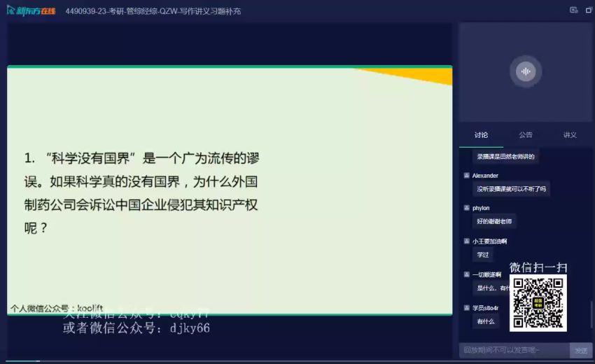This screenshot has height=364, width=595.
Task: Click username phylon in chat
Action: coord(481,208)
